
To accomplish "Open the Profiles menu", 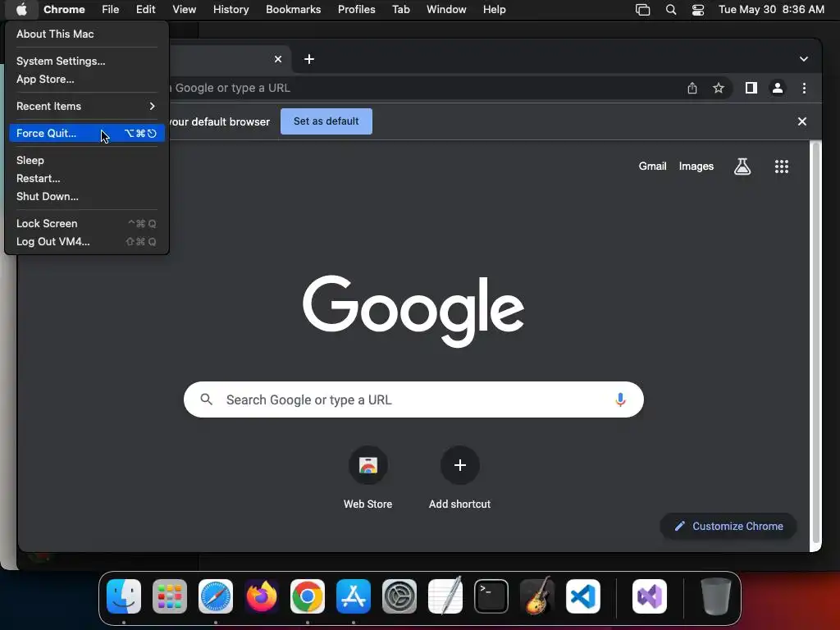I will (356, 10).
